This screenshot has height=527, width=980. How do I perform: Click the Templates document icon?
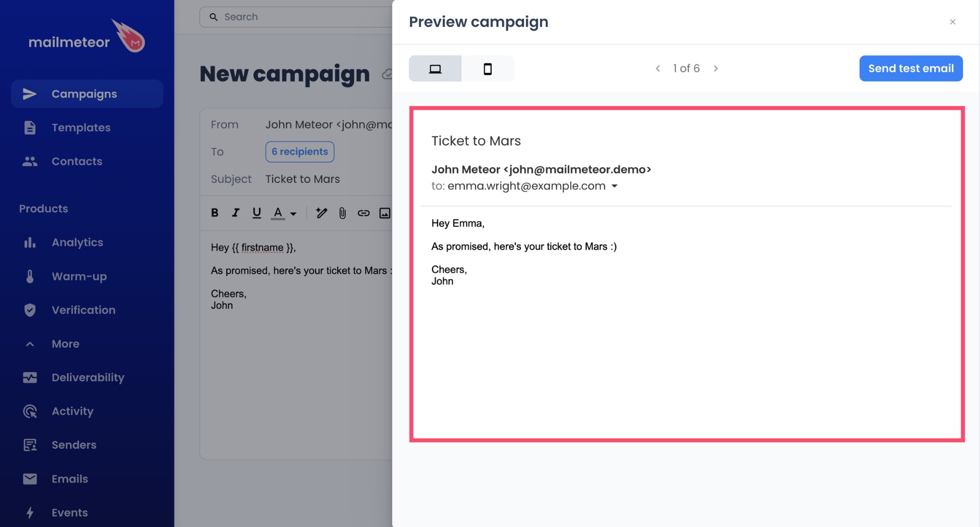30,128
